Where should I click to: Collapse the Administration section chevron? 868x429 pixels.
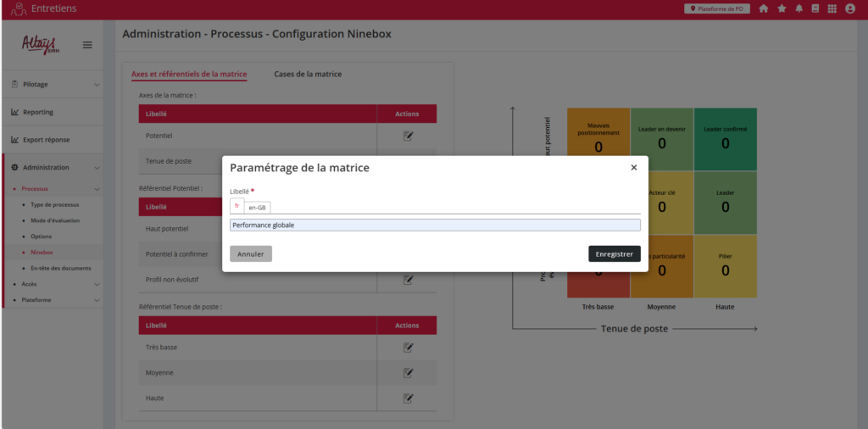click(97, 168)
